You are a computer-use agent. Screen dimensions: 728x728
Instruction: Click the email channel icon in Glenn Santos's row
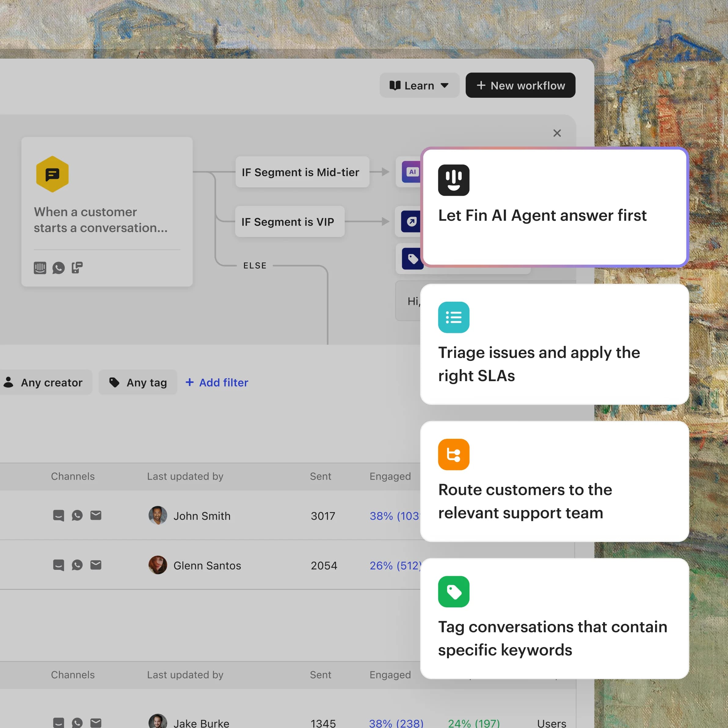coord(96,565)
